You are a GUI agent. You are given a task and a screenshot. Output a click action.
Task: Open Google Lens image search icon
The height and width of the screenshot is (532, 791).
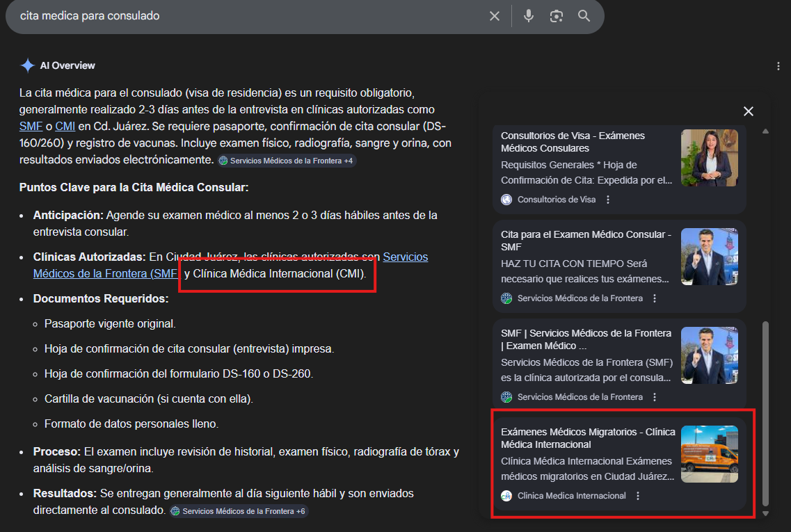coord(556,16)
